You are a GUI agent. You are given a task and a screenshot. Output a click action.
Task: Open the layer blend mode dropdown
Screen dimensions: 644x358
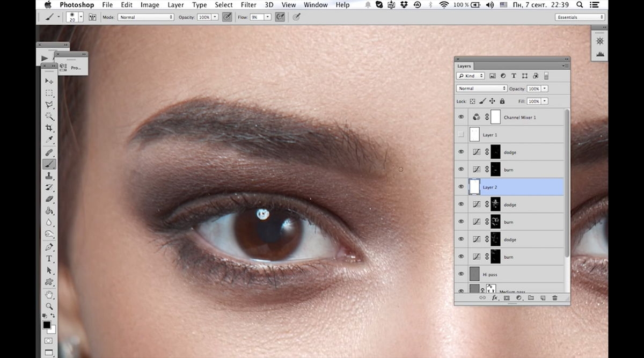pos(481,89)
